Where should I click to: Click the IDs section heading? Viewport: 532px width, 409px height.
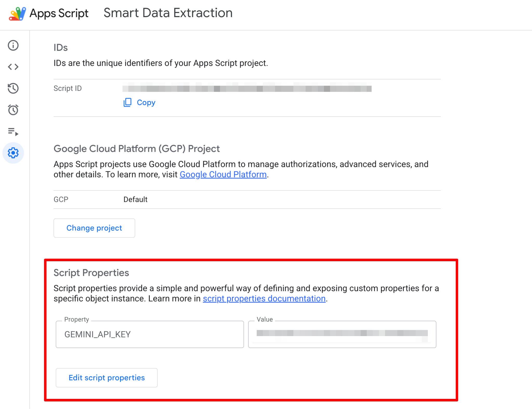(x=61, y=47)
